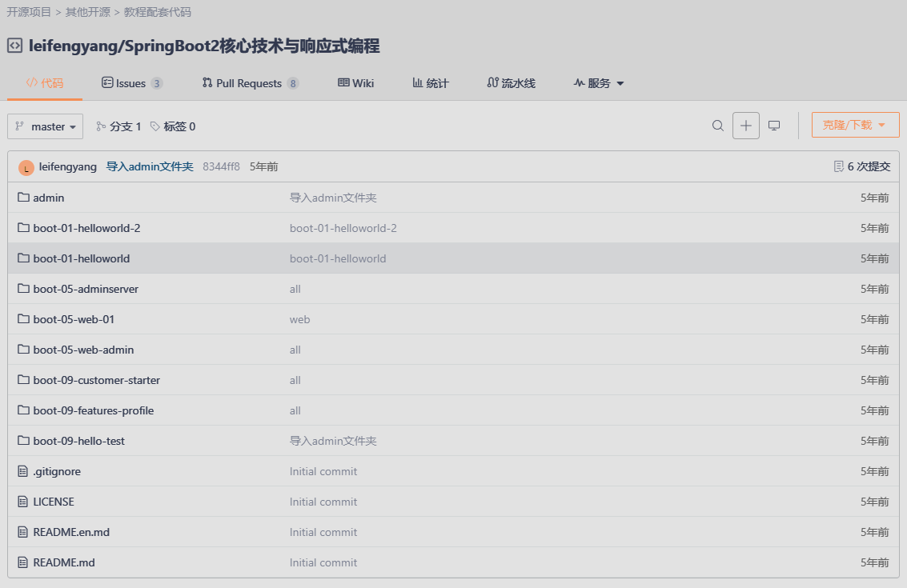The width and height of the screenshot is (907, 588).
Task: Open the Web IDE monitor icon
Action: [x=774, y=126]
